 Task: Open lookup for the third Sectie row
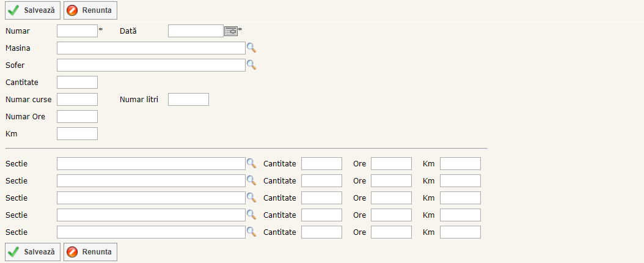pyautogui.click(x=251, y=198)
